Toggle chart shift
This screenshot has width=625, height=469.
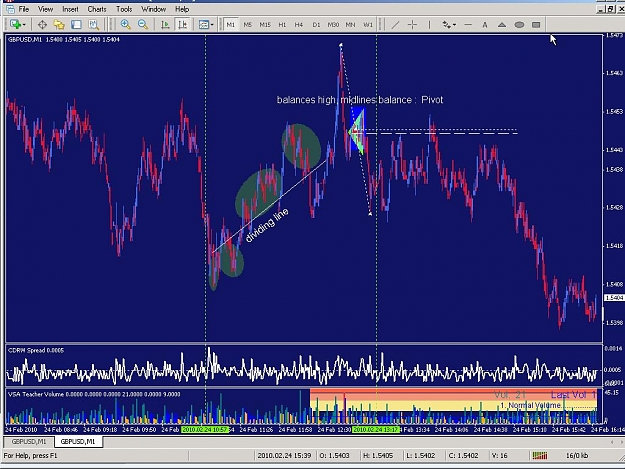182,25
